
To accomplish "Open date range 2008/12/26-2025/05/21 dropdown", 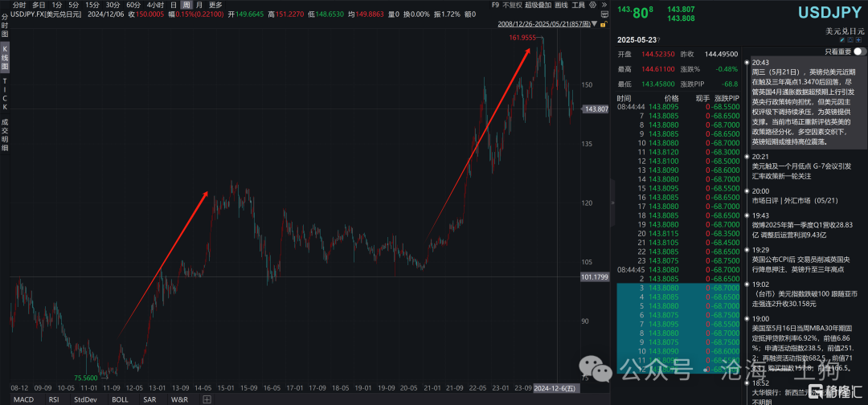I will point(595,24).
